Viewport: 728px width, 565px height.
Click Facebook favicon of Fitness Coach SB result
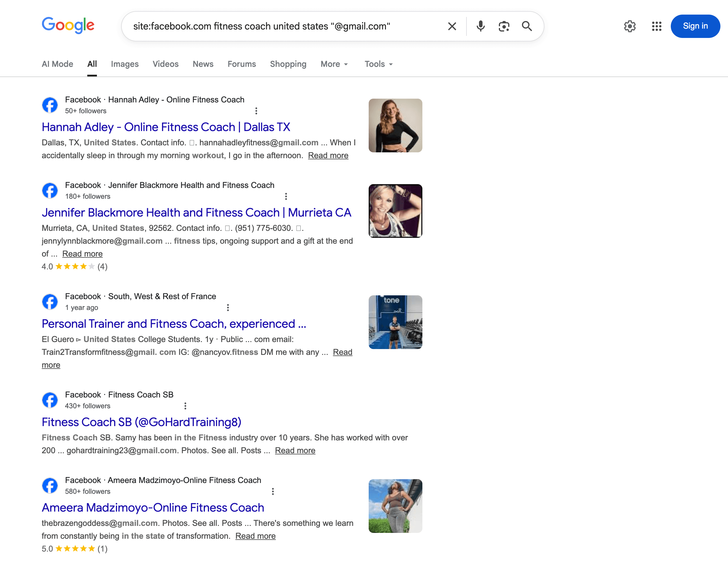pyautogui.click(x=50, y=400)
